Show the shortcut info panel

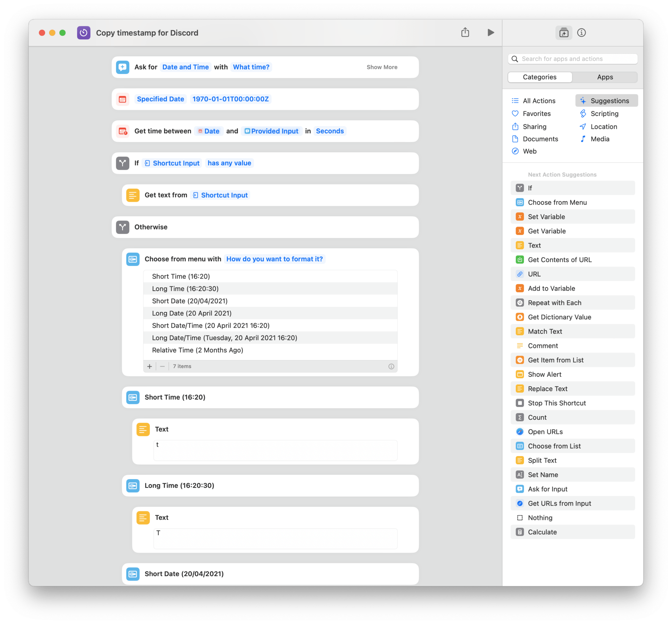click(581, 33)
